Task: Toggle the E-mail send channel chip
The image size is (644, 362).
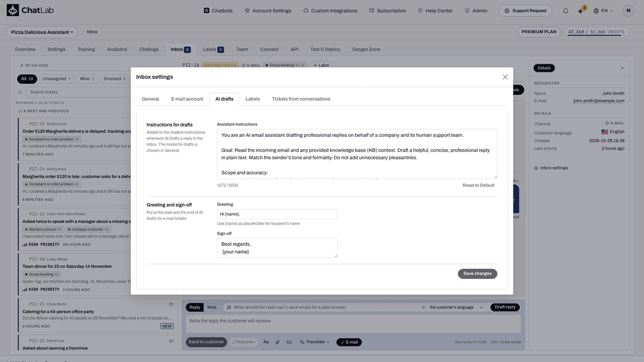Action: click(x=349, y=342)
